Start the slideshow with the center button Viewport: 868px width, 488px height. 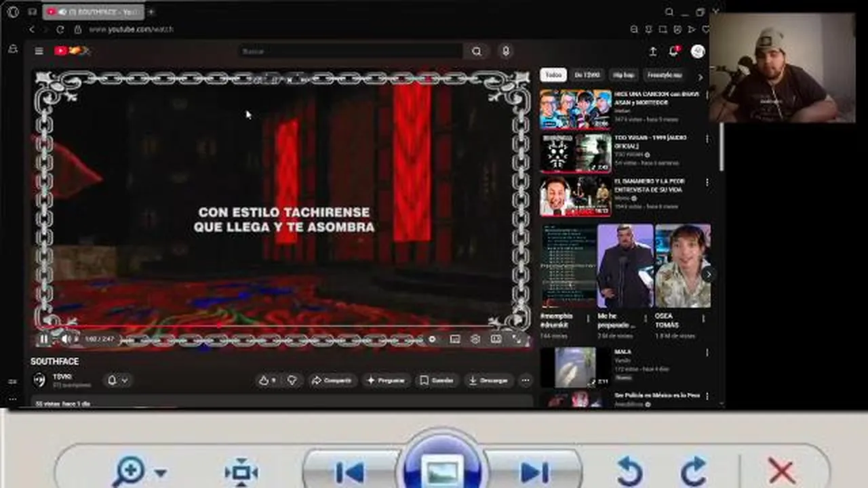coord(442,469)
